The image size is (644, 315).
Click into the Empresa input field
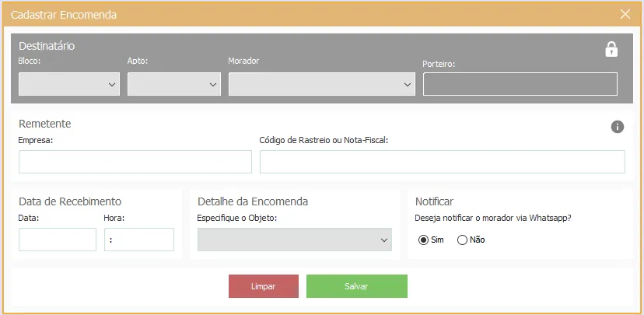click(x=135, y=162)
